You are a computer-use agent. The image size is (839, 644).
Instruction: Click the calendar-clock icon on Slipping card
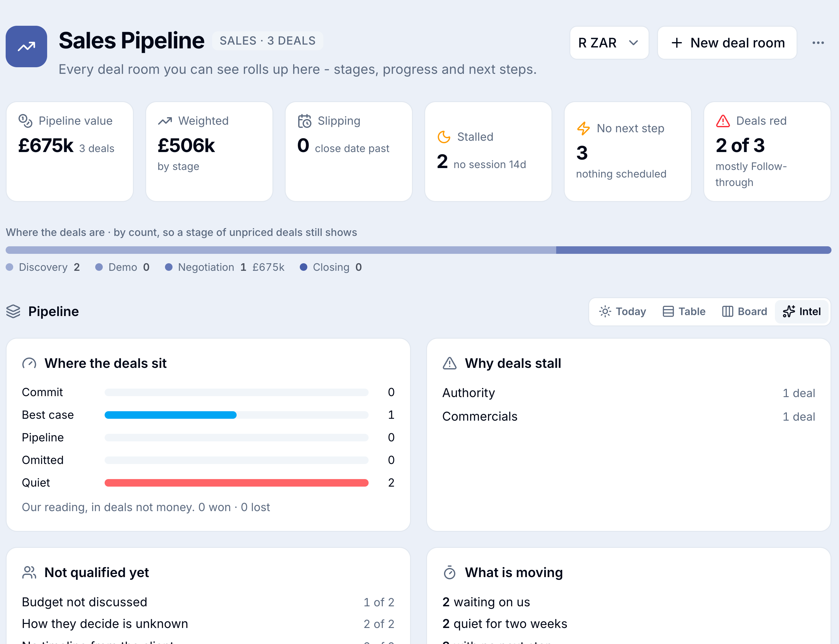pos(304,121)
